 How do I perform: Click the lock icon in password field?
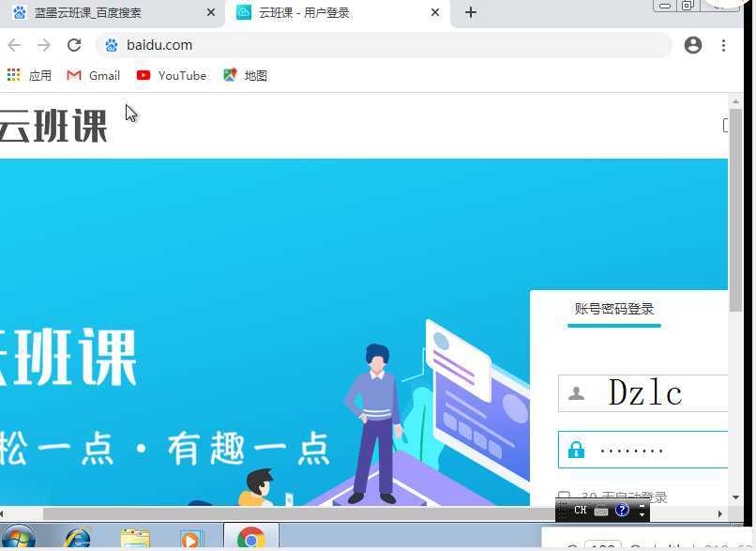576,450
